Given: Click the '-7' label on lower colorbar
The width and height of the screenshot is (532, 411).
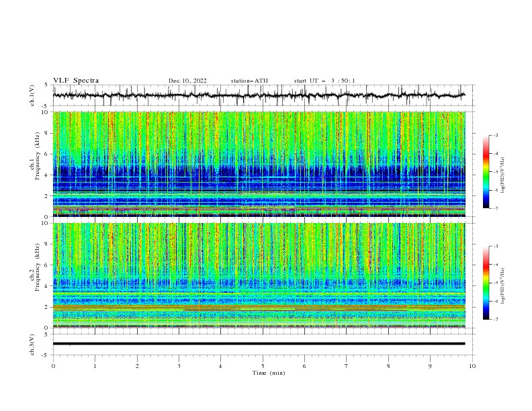Looking at the screenshot, I should pyautogui.click(x=495, y=320).
